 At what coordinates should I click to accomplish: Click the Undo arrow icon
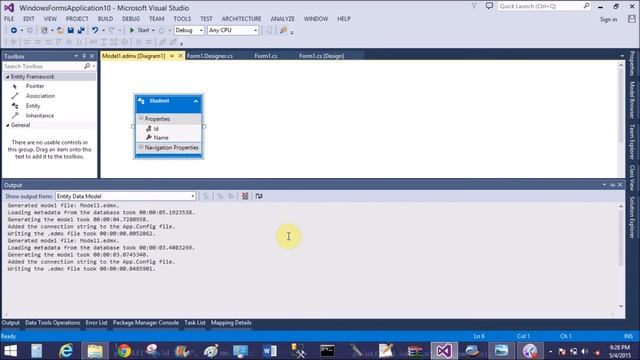(95, 30)
